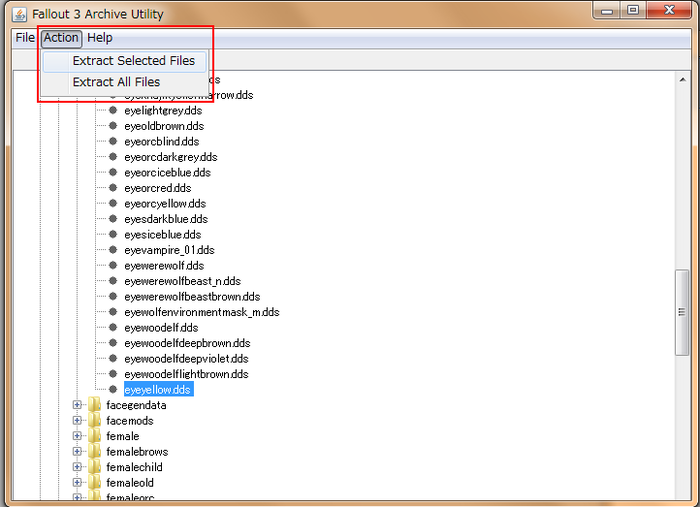
Task: Select the femalechild folder name
Action: [134, 467]
